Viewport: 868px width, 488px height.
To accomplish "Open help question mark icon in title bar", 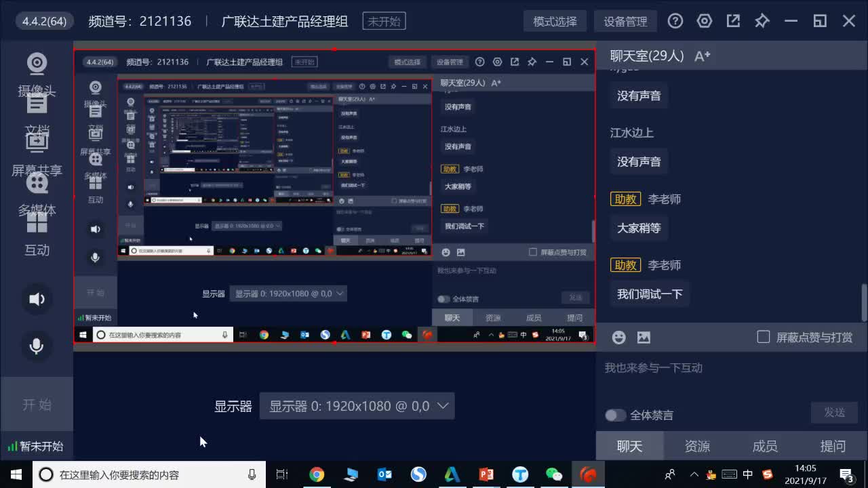I will point(675,21).
